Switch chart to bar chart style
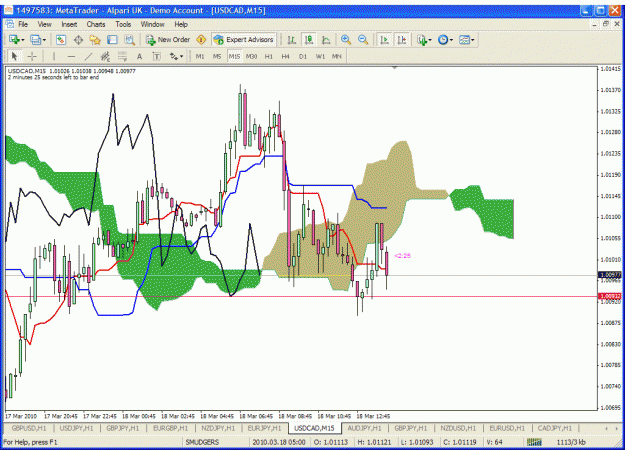Image resolution: width=625 pixels, height=450 pixels. click(292, 39)
